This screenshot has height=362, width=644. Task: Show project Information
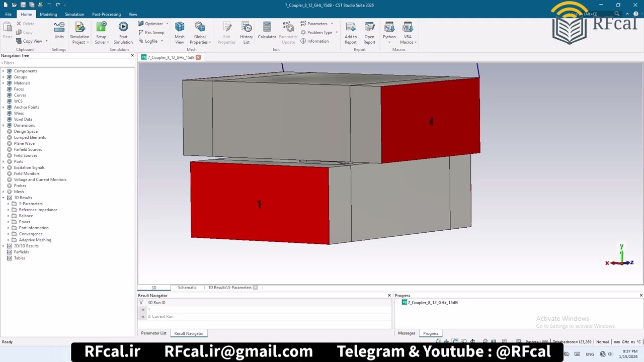pos(314,41)
